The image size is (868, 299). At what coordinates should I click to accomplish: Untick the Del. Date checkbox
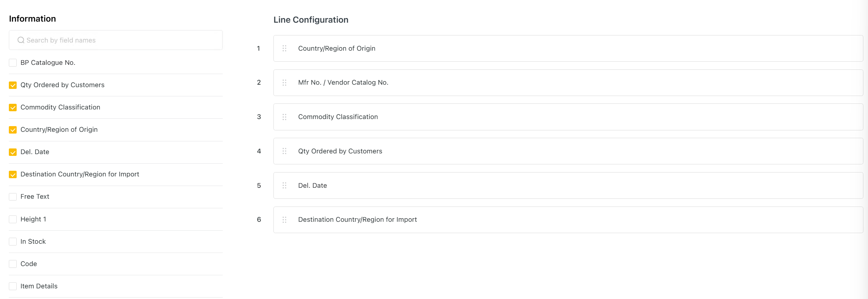13,152
